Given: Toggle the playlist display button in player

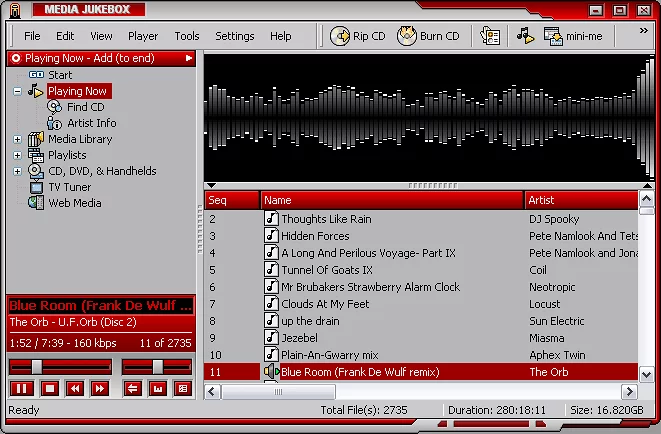Looking at the screenshot, I should [x=182, y=388].
